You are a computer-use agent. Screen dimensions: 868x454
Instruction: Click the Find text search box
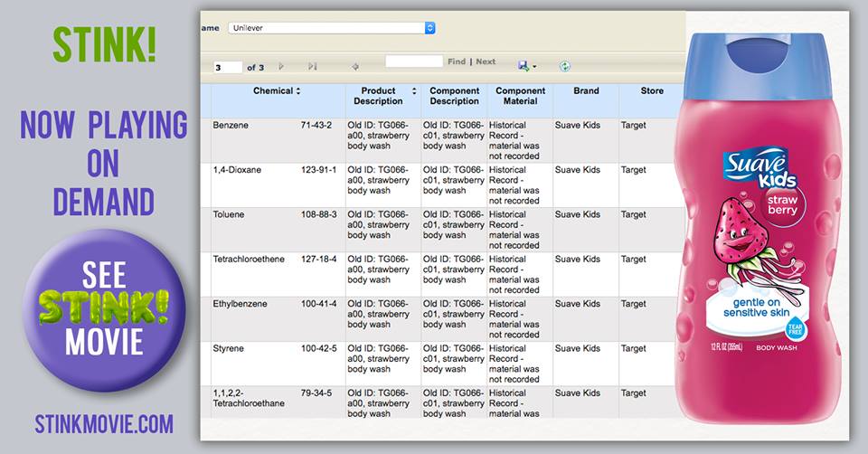(414, 61)
